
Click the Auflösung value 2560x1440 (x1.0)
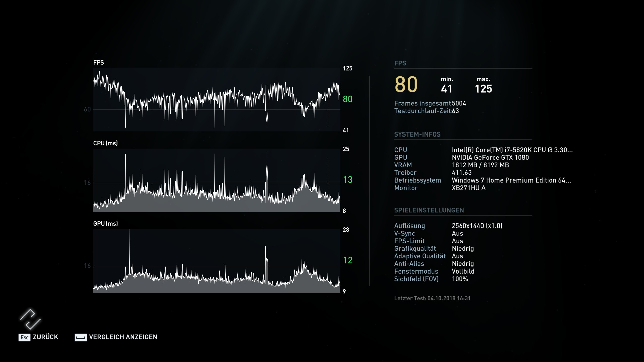click(x=477, y=226)
